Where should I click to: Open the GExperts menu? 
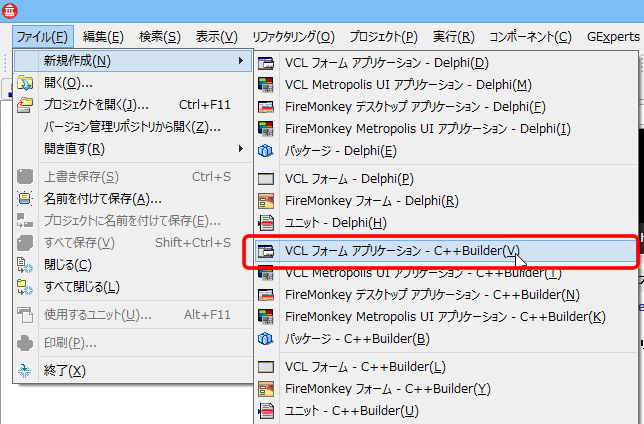tap(613, 37)
